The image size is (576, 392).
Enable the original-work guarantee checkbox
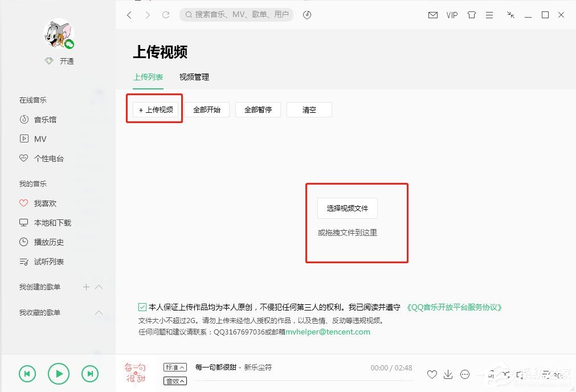tap(142, 307)
